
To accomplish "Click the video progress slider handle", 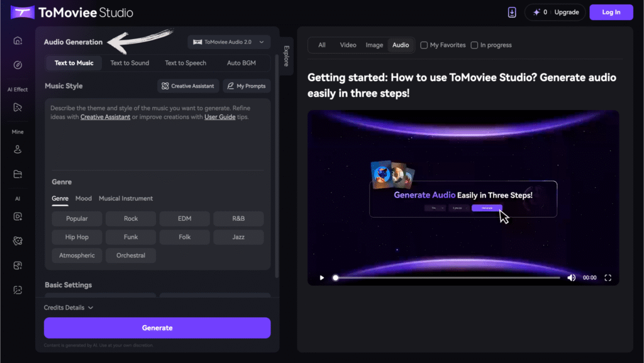I will point(336,277).
